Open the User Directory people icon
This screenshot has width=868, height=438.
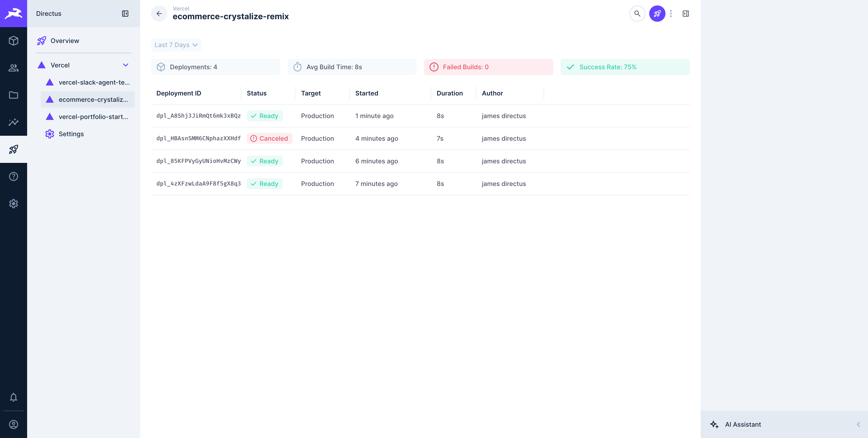click(x=14, y=68)
